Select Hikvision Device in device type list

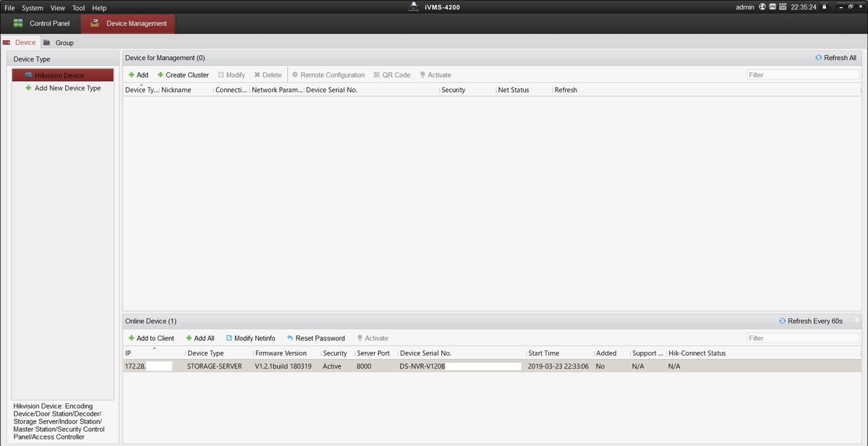tap(63, 75)
